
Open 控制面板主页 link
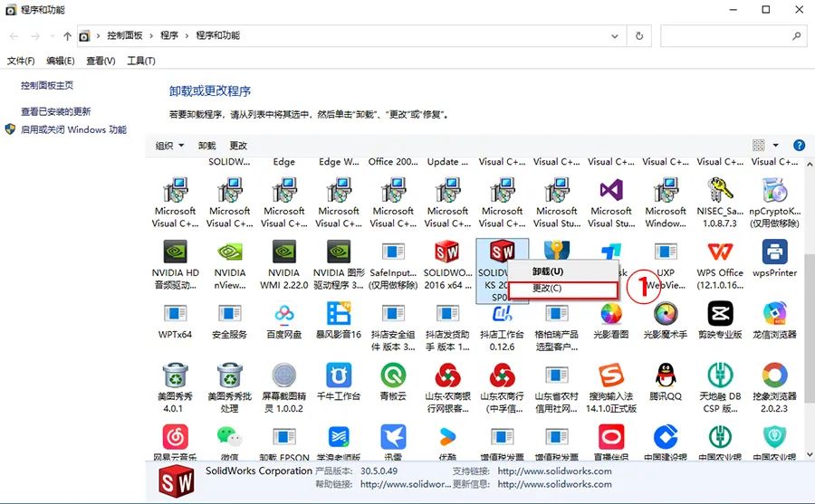pos(47,85)
